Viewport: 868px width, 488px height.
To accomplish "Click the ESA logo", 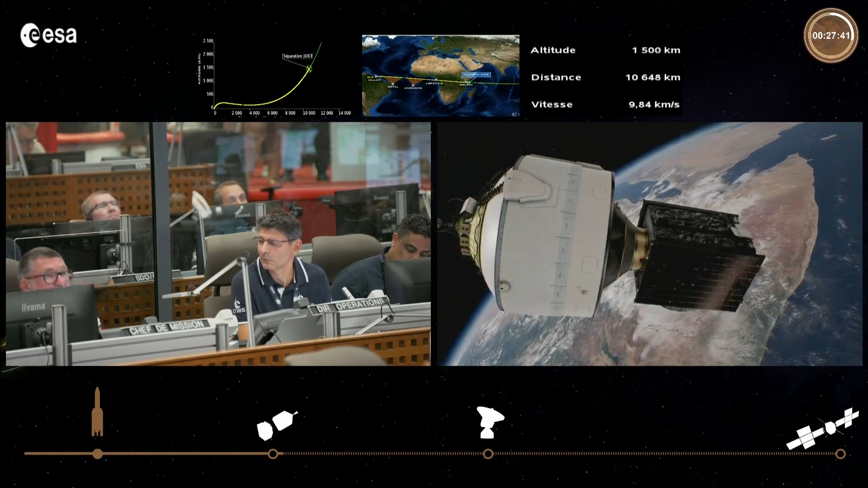I will point(48,35).
